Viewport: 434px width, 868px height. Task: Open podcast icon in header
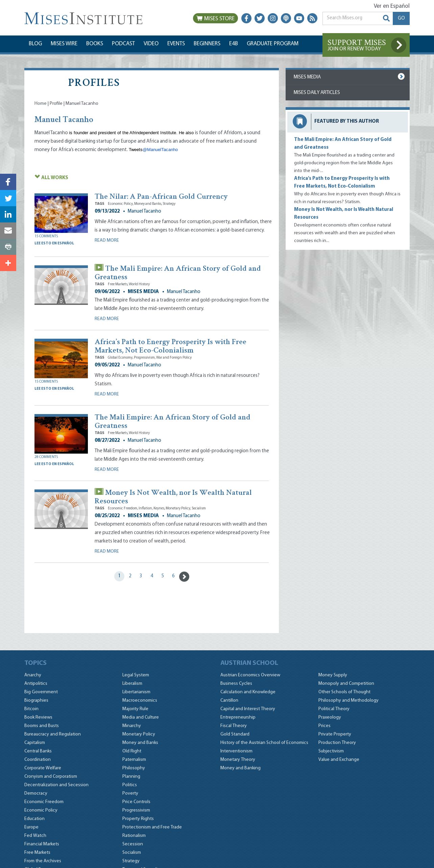[286, 18]
